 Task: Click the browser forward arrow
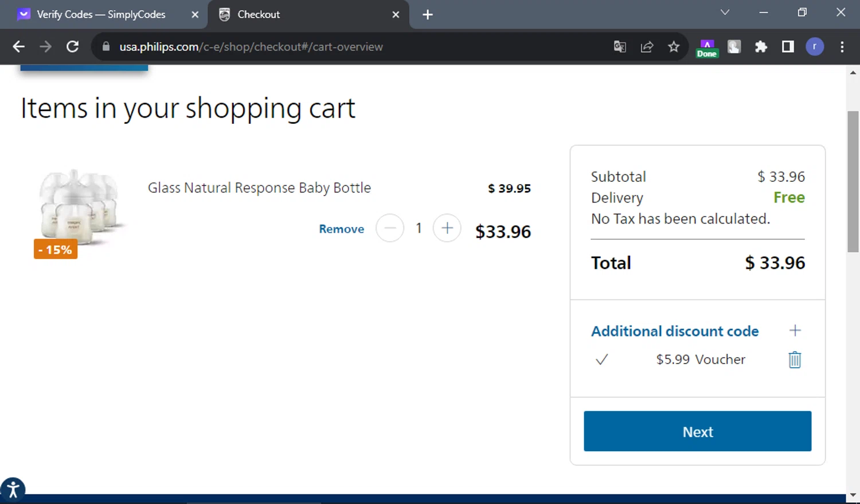pyautogui.click(x=45, y=46)
